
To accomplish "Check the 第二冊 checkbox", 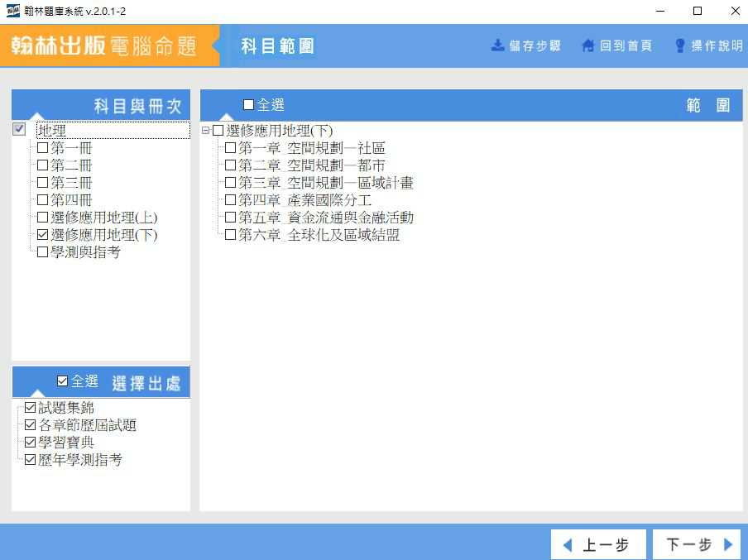I will pos(42,165).
